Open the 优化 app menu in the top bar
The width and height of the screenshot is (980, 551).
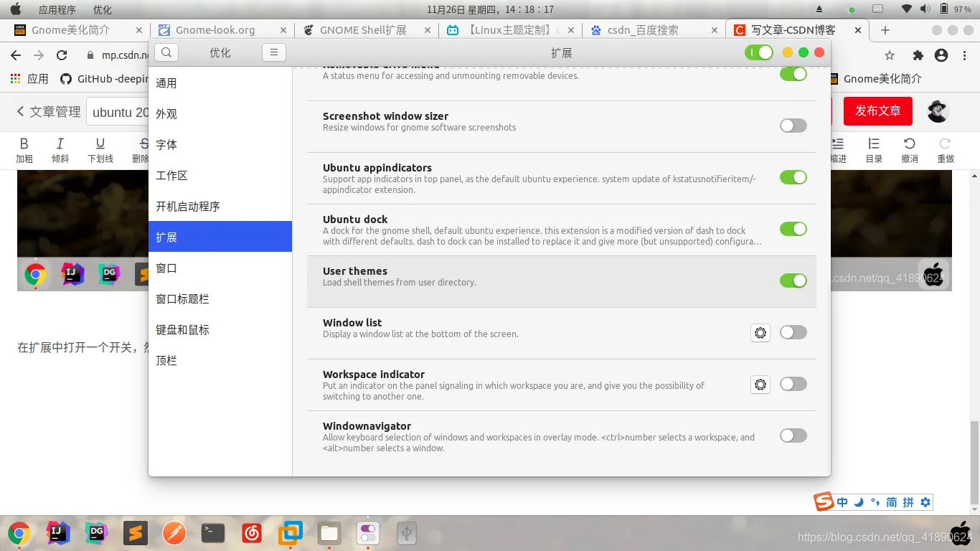(x=103, y=9)
